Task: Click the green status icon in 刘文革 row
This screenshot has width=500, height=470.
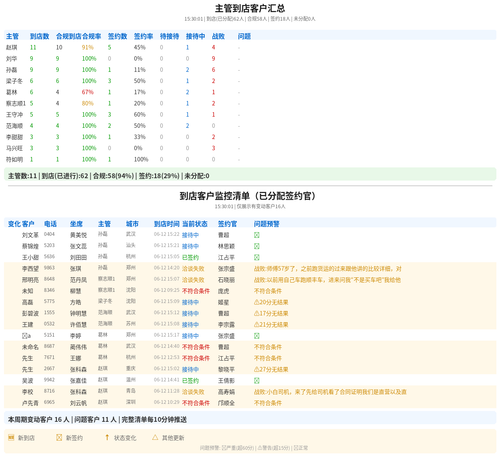Action: [x=257, y=235]
